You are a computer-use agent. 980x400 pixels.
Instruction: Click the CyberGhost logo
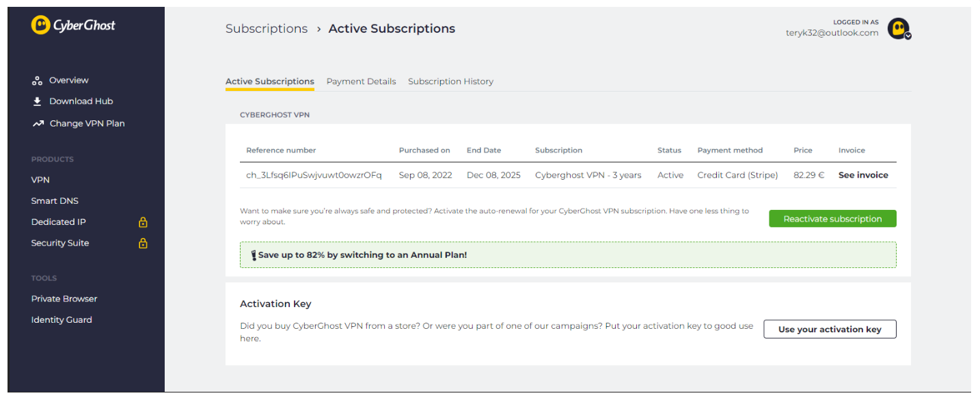[73, 25]
